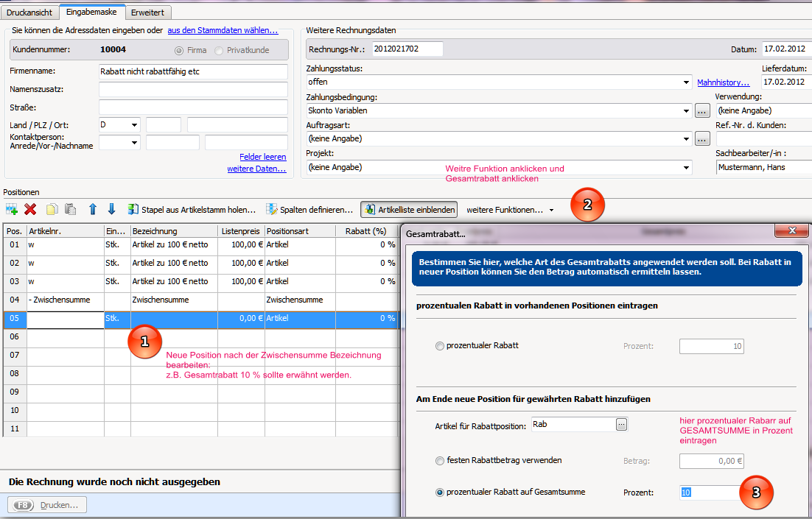Open the weitere Daten link

[256, 169]
